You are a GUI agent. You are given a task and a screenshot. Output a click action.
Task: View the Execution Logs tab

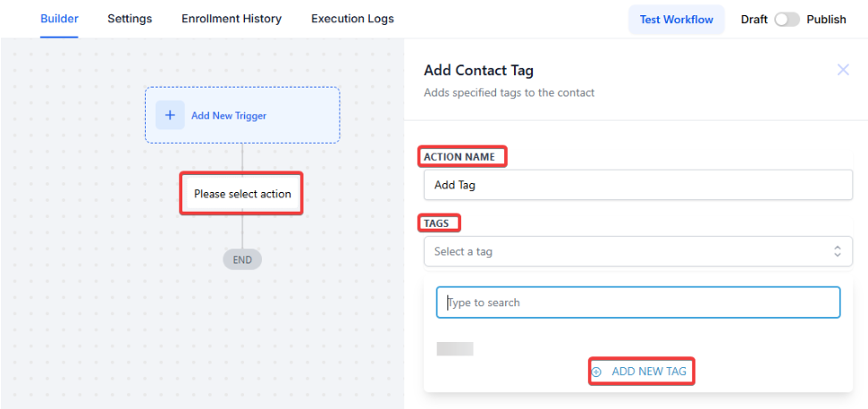(352, 19)
